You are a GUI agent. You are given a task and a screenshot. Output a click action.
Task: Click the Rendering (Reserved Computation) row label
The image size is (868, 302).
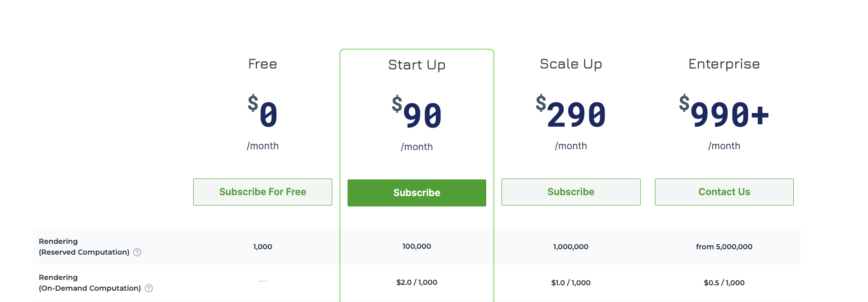(x=84, y=247)
